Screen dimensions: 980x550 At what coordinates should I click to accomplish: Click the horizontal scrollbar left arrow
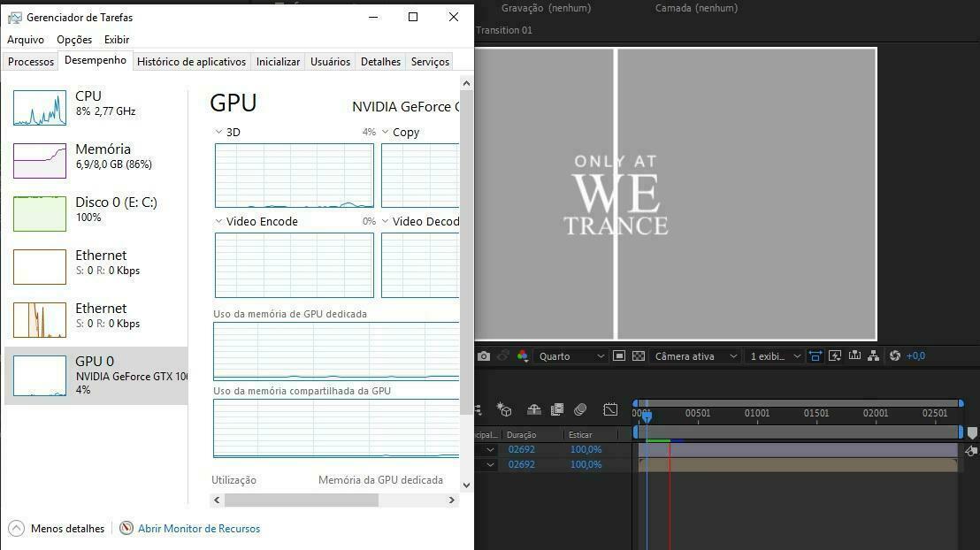coord(217,500)
